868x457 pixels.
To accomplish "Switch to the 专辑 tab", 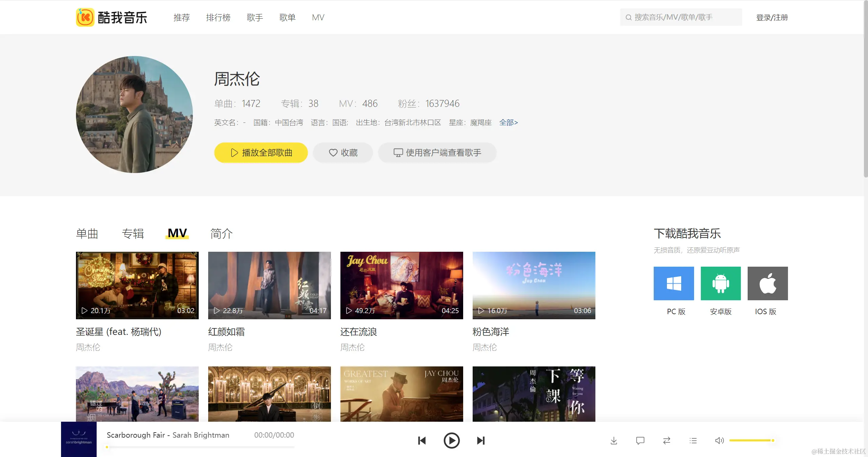I will click(133, 233).
